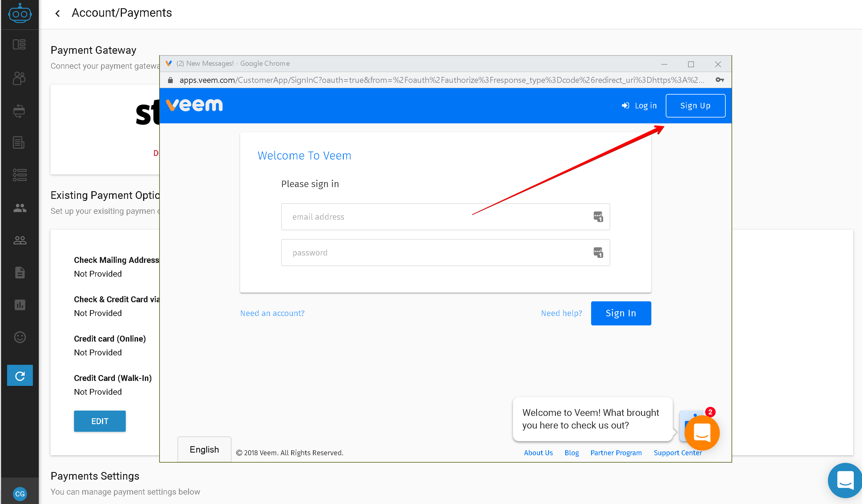Click the Need an account? link
This screenshot has height=504, width=862.
[272, 313]
